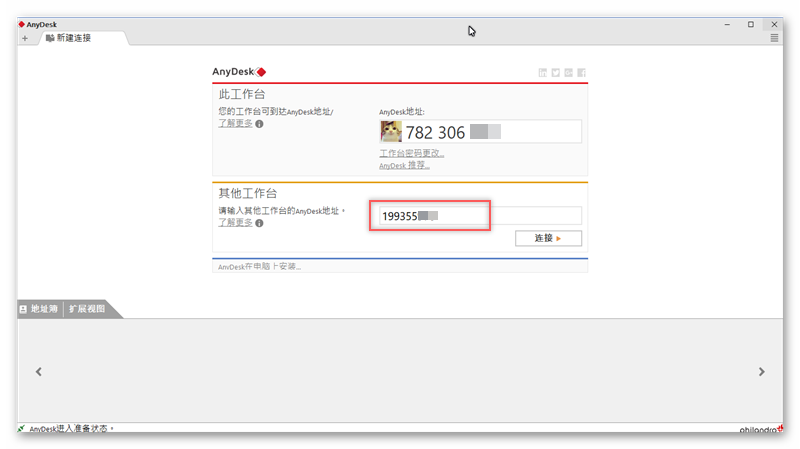Maximize the AnyDesk window
The width and height of the screenshot is (800, 449).
click(751, 24)
